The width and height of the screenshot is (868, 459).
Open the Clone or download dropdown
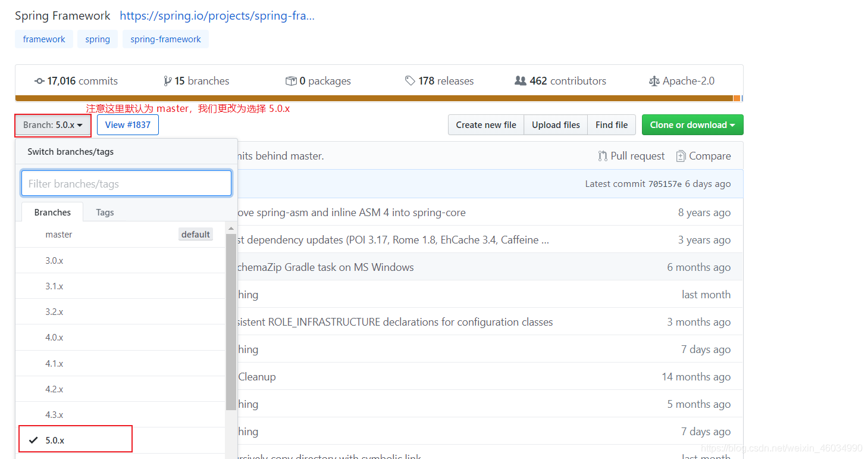point(692,125)
